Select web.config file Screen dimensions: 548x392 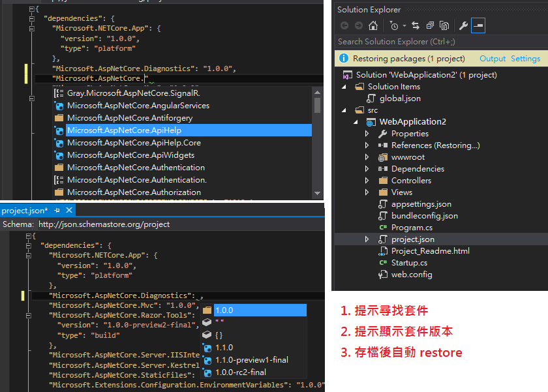click(x=412, y=275)
